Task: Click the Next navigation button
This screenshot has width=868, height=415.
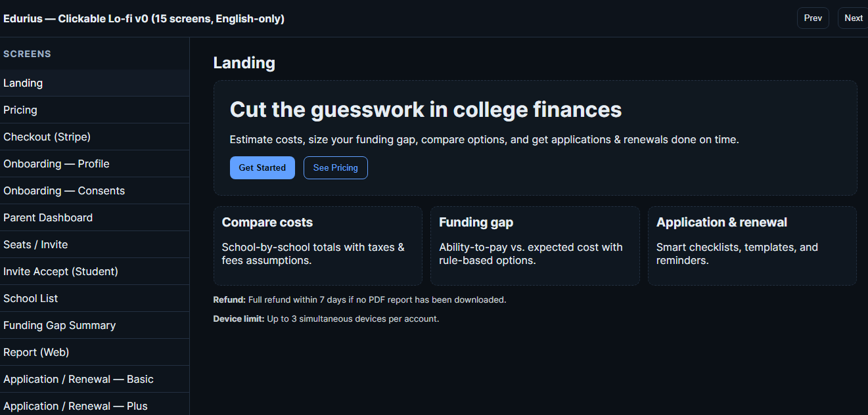Action: [x=853, y=18]
